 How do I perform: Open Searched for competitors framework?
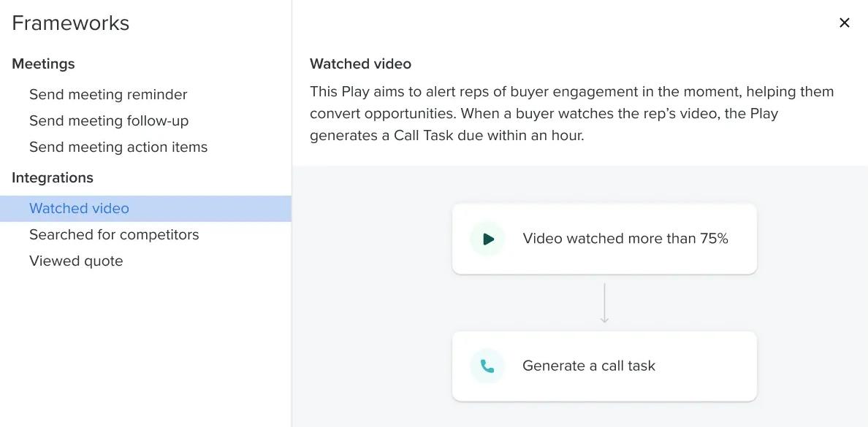point(114,234)
